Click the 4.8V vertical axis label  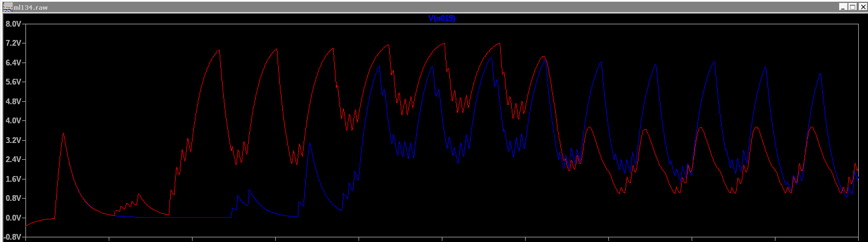coord(13,101)
